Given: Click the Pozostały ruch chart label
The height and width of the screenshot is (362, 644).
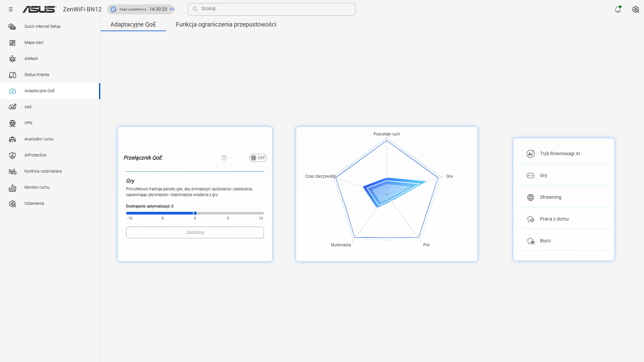Looking at the screenshot, I should (x=387, y=134).
